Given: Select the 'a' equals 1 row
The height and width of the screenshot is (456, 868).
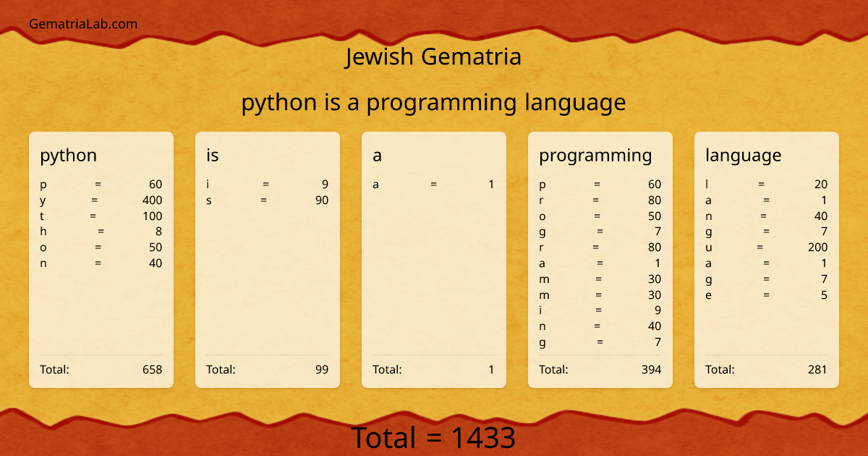Looking at the screenshot, I should tap(434, 184).
